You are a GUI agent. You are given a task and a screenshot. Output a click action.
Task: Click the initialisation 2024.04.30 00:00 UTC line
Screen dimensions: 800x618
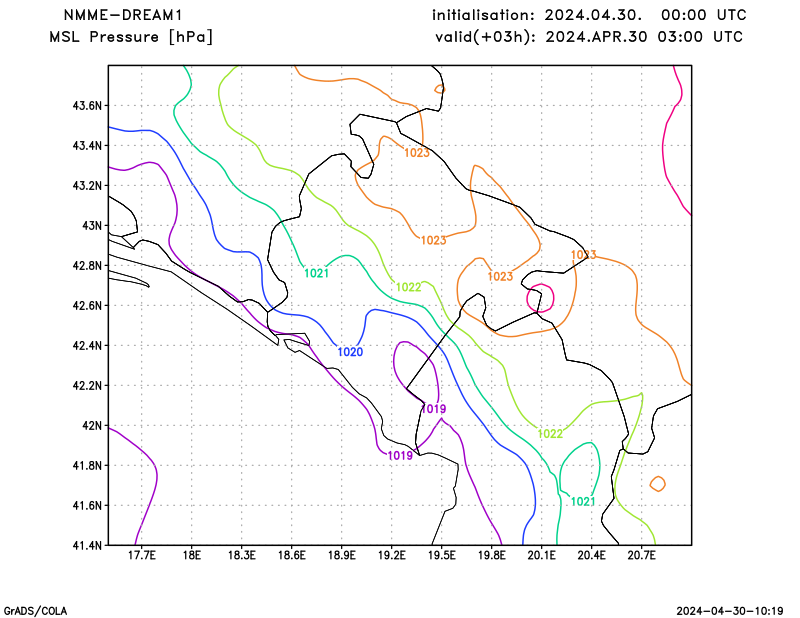[589, 15]
